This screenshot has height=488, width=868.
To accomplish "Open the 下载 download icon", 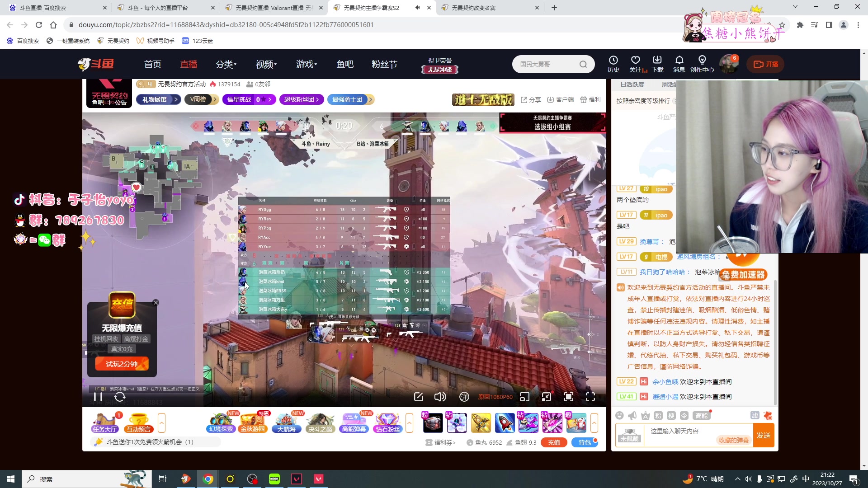I will point(657,64).
